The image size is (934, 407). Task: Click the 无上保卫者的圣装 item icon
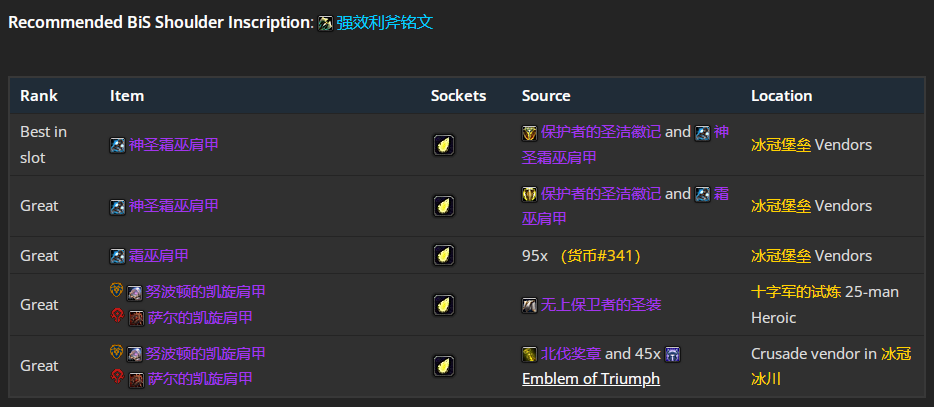[x=529, y=305]
